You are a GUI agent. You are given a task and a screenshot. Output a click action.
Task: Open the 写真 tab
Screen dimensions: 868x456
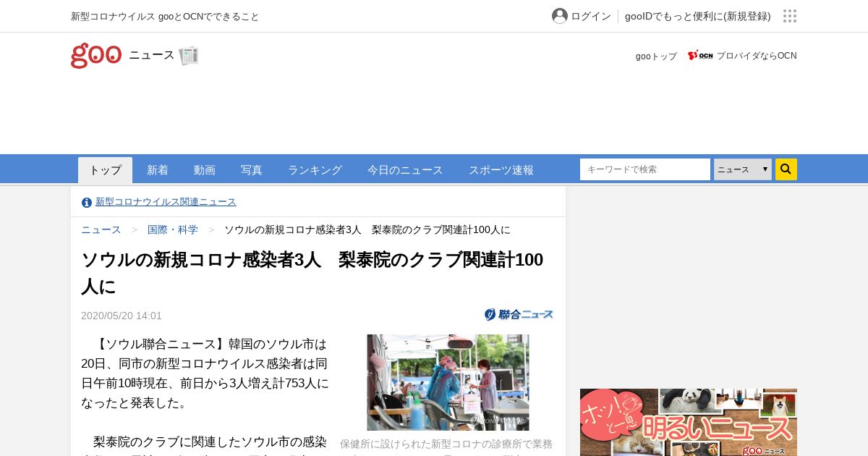[x=252, y=170]
